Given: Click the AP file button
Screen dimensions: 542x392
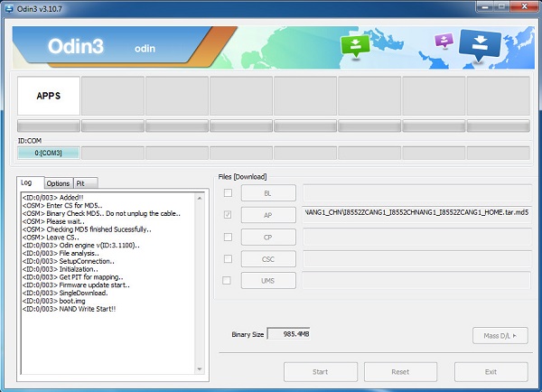Looking at the screenshot, I should pos(268,215).
